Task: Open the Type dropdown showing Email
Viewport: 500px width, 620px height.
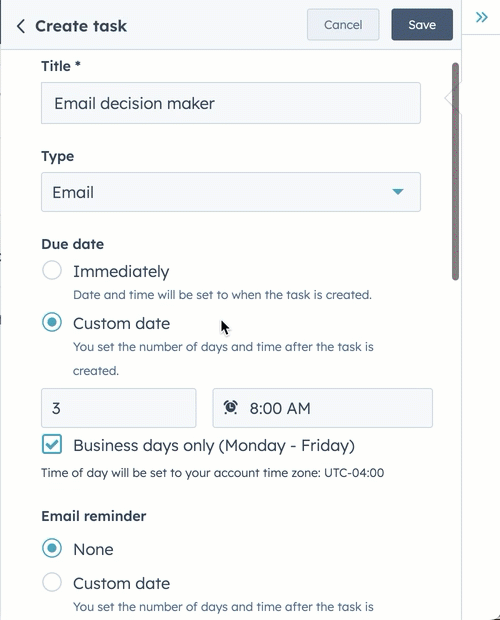Action: (231, 192)
